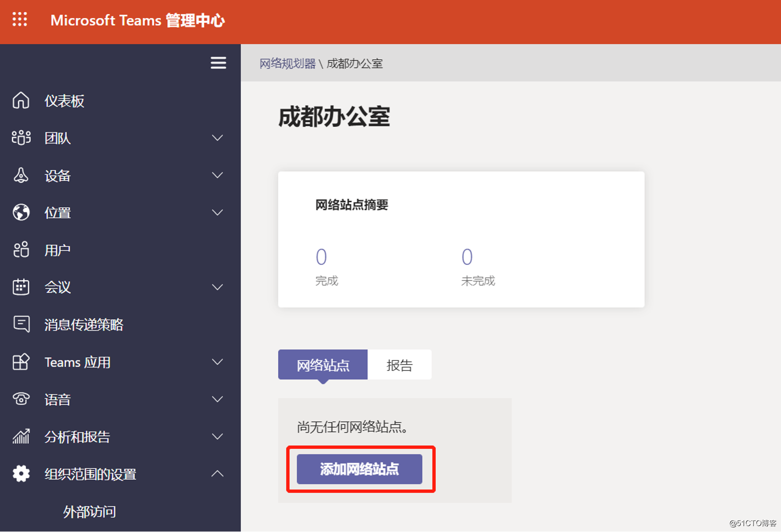Click Microsoft Teams 管理中心 header title

(137, 20)
